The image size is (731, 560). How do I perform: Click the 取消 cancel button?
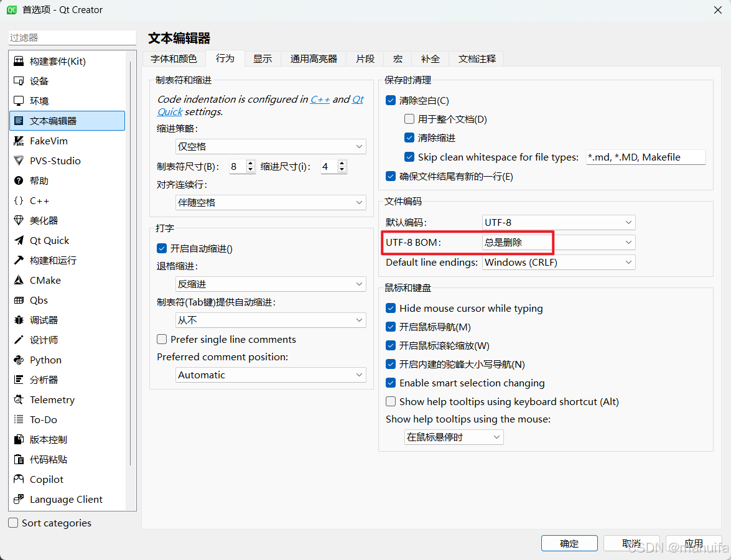click(631, 543)
